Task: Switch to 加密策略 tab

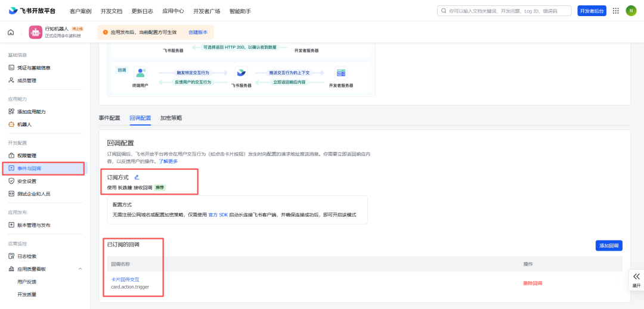Action: [x=171, y=118]
